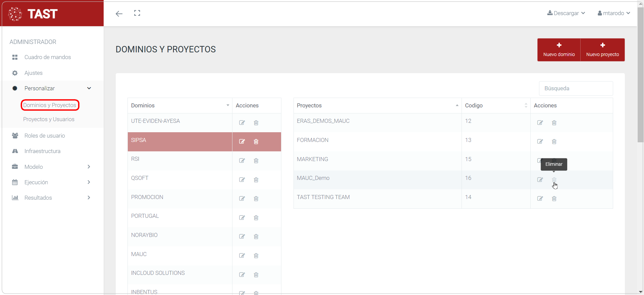Open the Descargar dropdown
Image resolution: width=644 pixels, height=295 pixels.
[x=566, y=13]
